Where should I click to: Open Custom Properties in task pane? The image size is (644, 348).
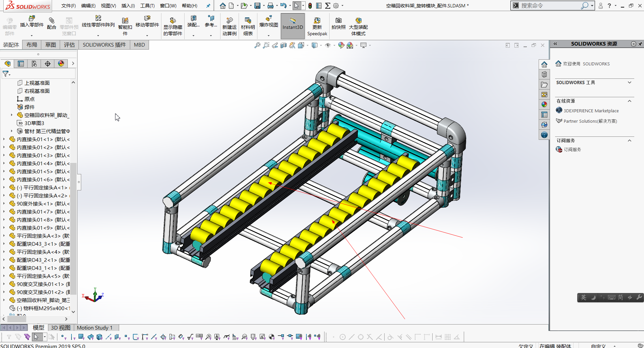click(x=544, y=115)
